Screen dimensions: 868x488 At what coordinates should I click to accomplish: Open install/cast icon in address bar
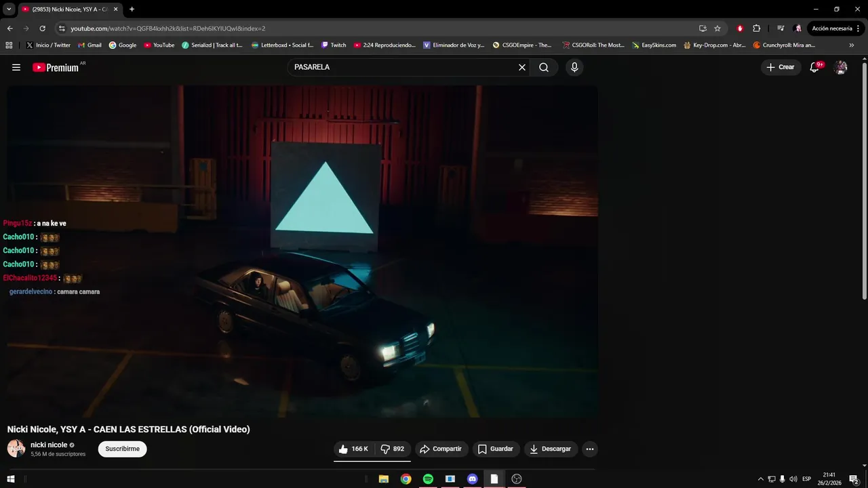click(x=703, y=28)
